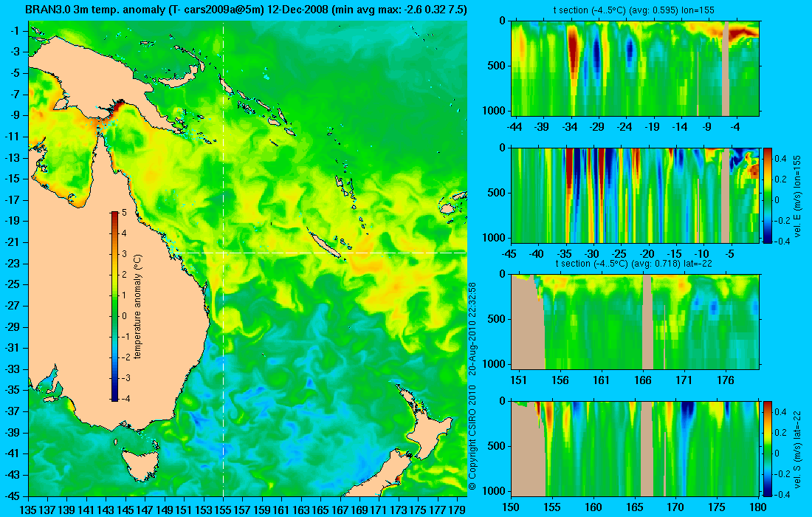The width and height of the screenshot is (812, 517).
Task: Click the '-0.4' tick on the vel. S colorbar
Action: [782, 494]
